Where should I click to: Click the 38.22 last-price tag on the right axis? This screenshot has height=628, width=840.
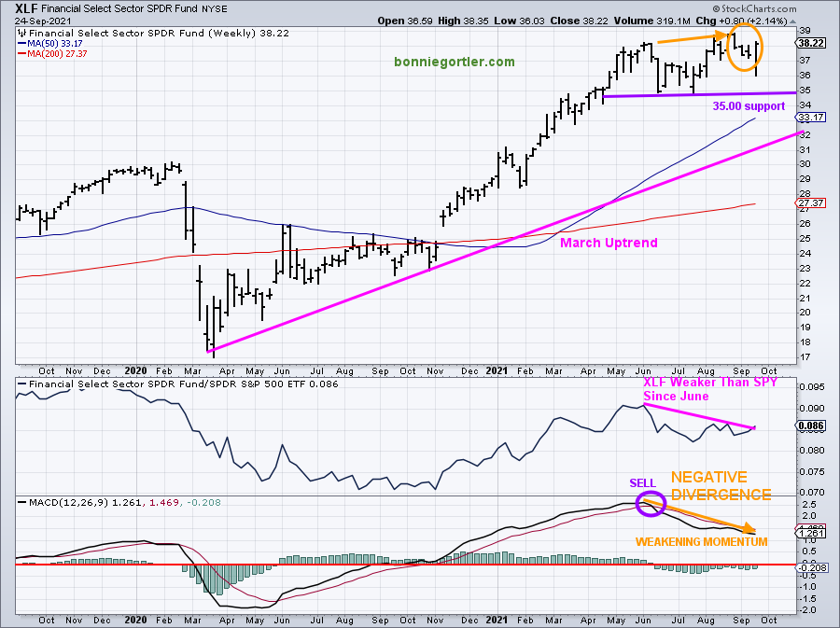pos(811,43)
